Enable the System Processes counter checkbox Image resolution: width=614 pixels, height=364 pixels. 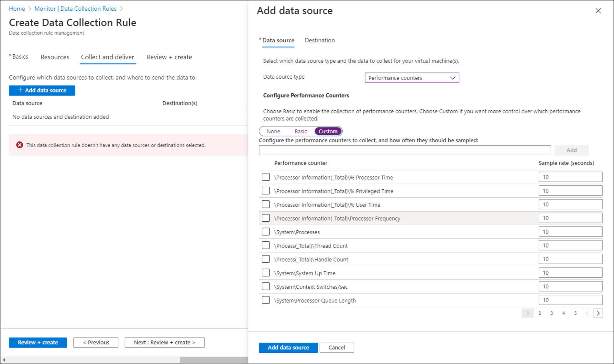point(266,232)
